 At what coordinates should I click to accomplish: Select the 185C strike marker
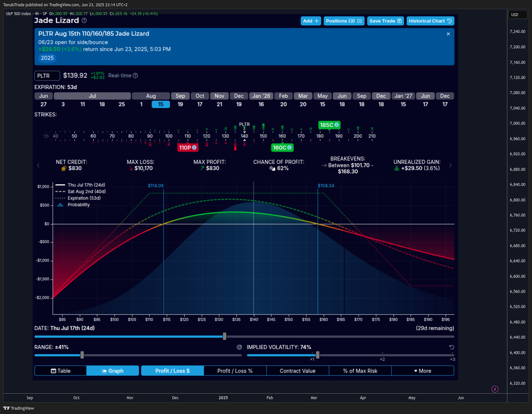coord(329,125)
